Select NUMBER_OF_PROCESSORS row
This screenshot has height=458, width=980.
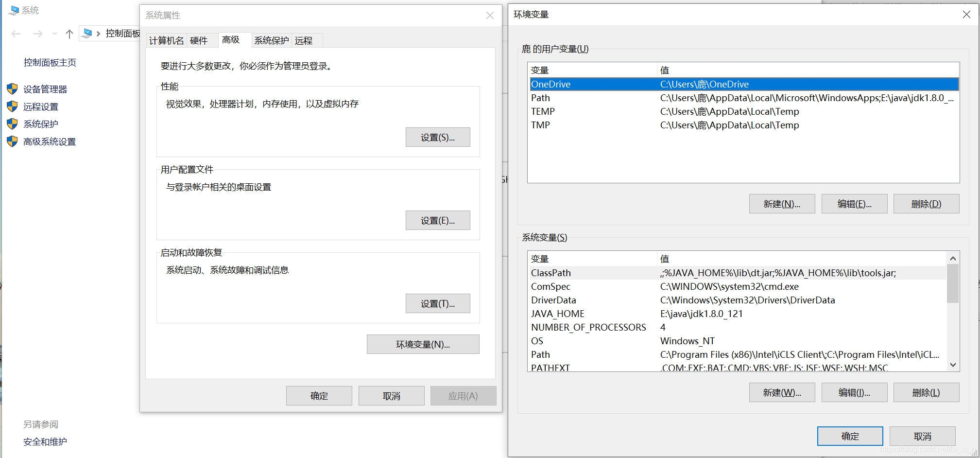(x=738, y=327)
